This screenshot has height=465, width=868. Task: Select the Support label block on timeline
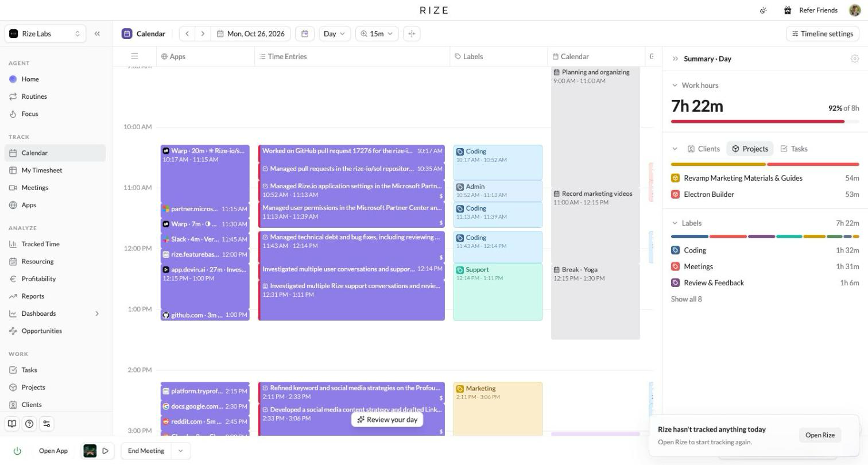pos(498,292)
